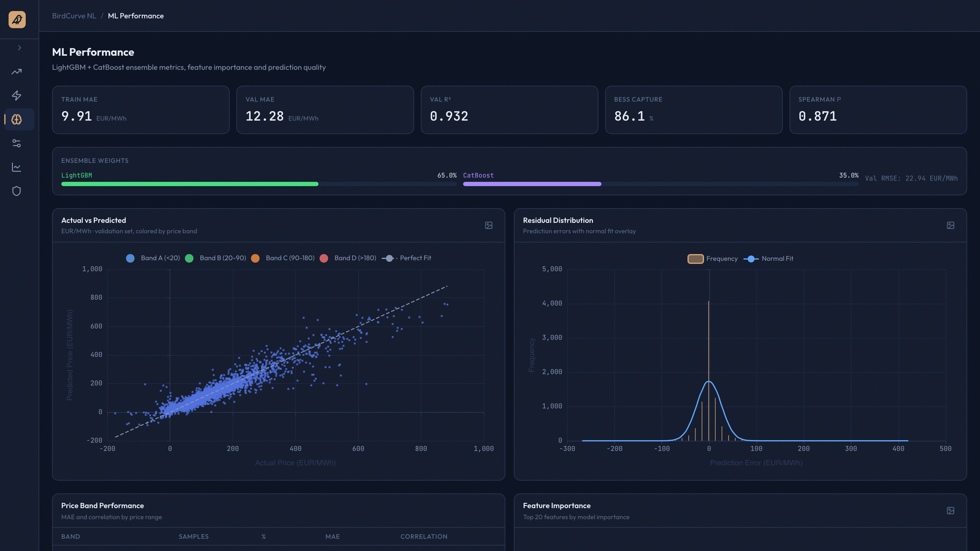Expand the sidebar with the chevron arrow

click(x=19, y=47)
